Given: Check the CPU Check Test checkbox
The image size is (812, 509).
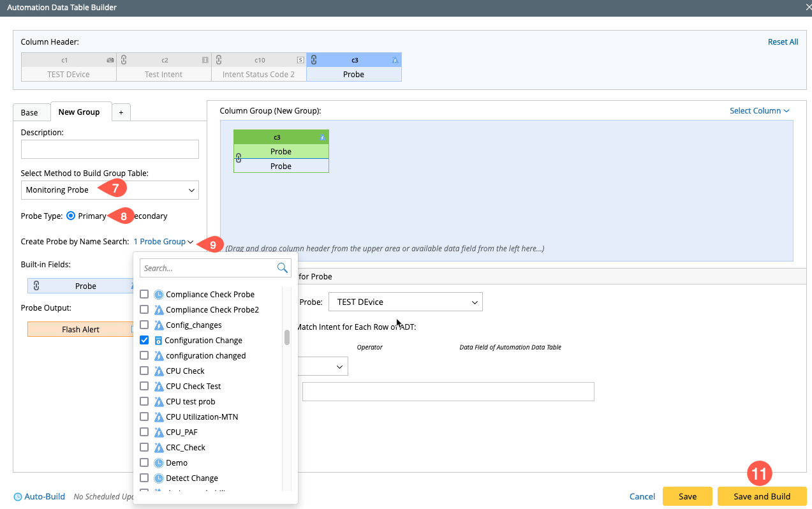Looking at the screenshot, I should click(144, 386).
